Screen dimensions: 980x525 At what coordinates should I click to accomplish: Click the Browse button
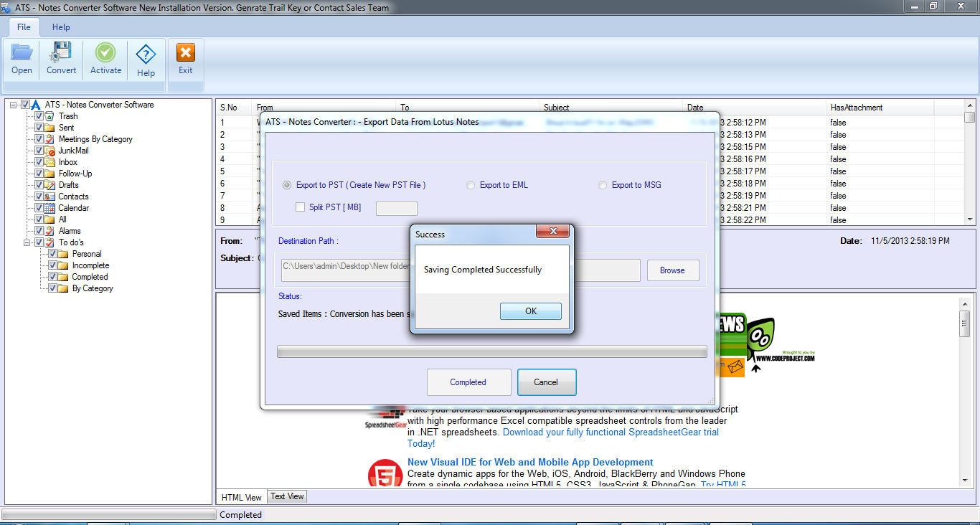(672, 270)
